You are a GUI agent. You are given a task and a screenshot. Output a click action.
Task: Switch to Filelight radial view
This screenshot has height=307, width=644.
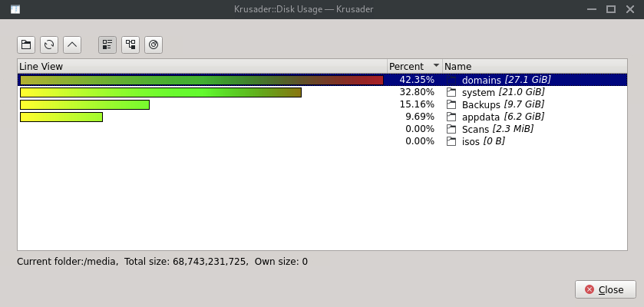[x=154, y=45]
